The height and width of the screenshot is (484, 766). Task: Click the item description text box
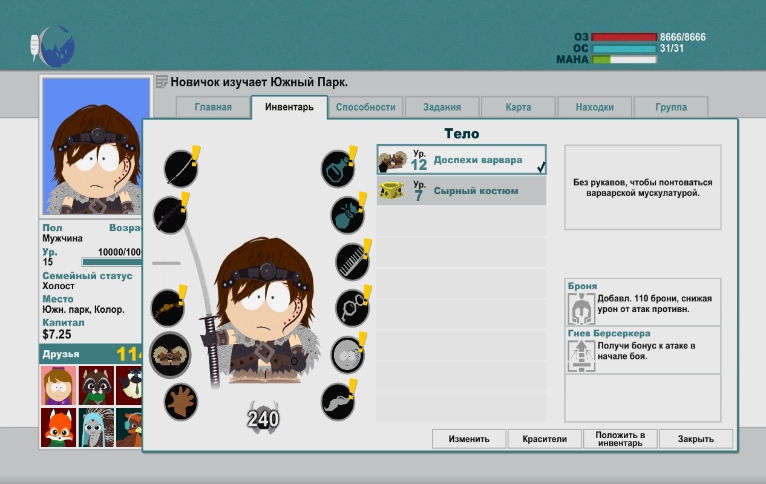pyautogui.click(x=642, y=187)
